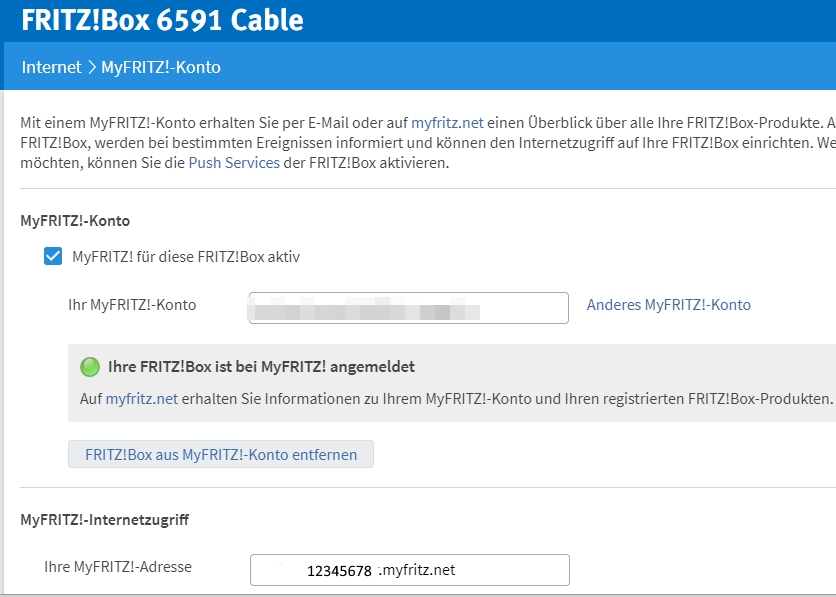The image size is (836, 597).
Task: Click the 'Ihre MyFRITZ!-Adresse' field label
Action: pyautogui.click(x=118, y=567)
